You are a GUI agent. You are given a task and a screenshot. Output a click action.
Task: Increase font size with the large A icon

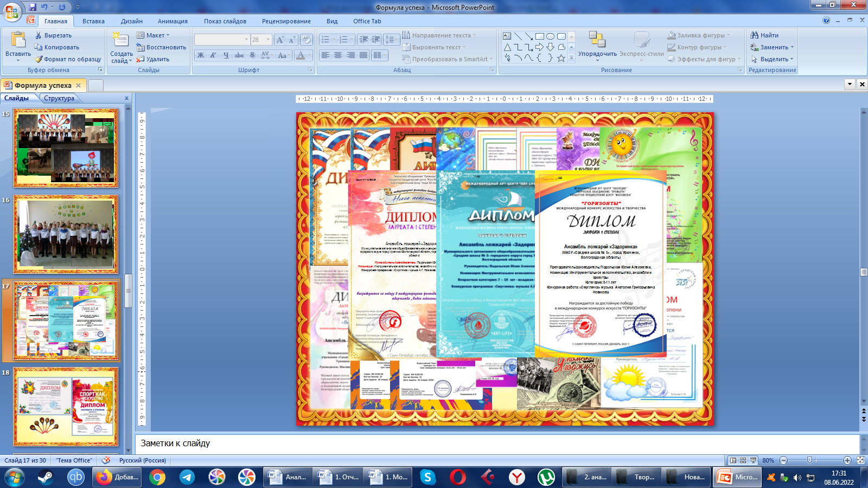[x=279, y=40]
